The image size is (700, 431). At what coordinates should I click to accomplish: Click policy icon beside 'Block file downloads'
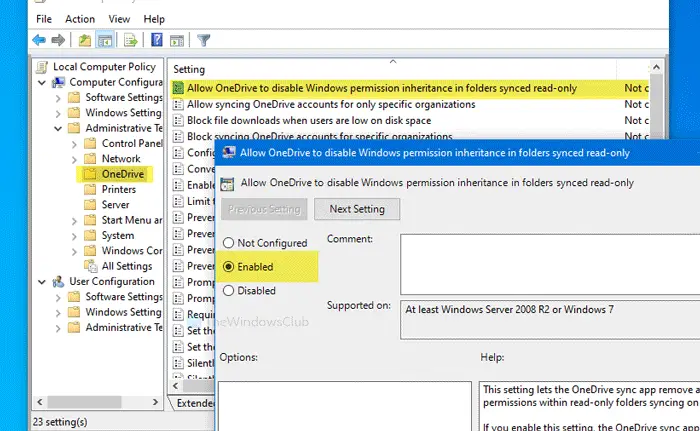click(x=178, y=121)
